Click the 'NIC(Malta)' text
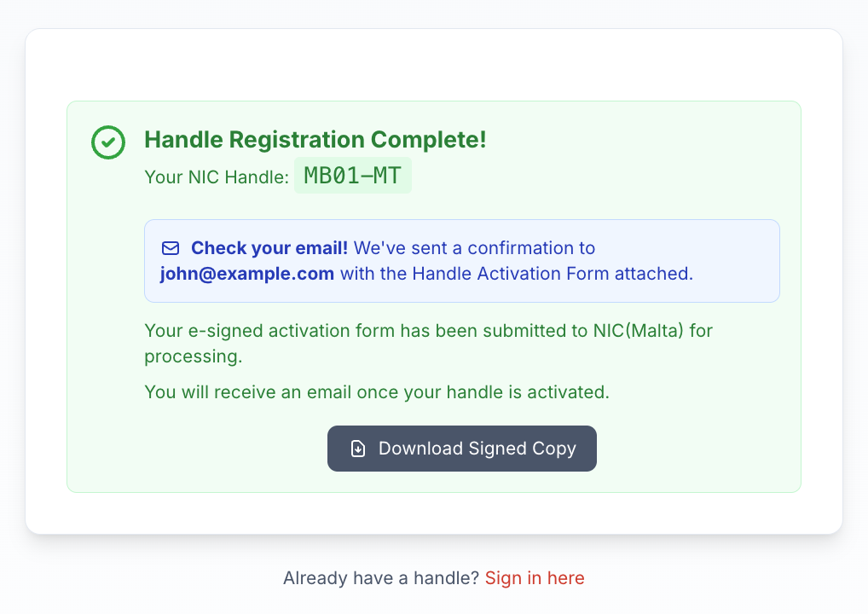 point(639,330)
